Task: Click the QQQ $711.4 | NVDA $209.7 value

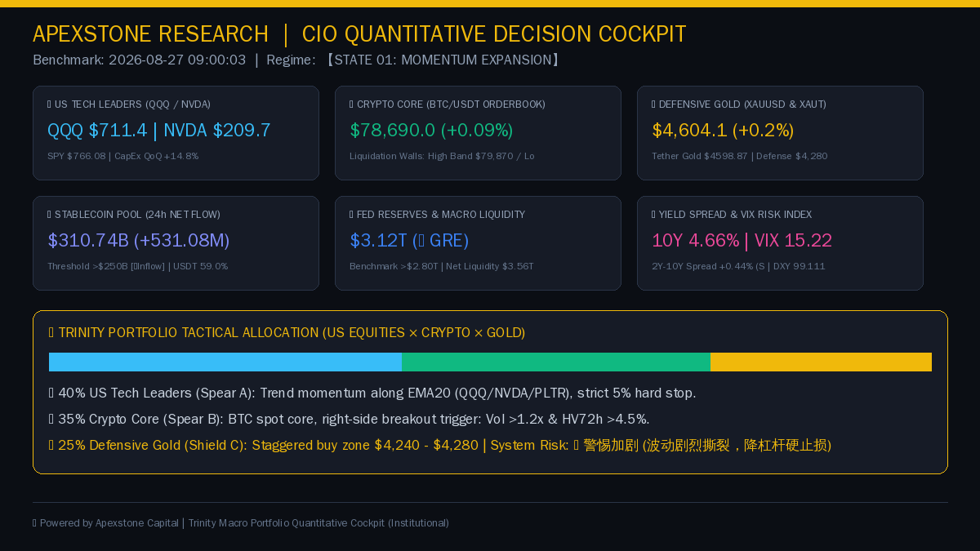Action: pos(159,131)
